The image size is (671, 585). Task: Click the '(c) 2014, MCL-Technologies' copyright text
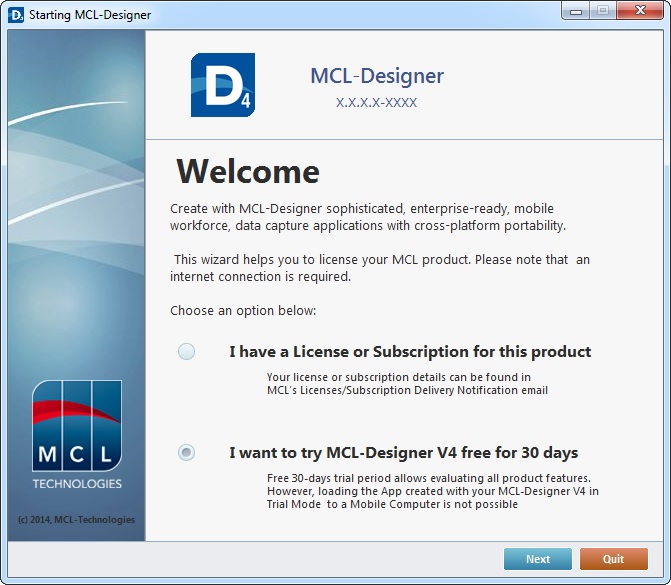[76, 520]
